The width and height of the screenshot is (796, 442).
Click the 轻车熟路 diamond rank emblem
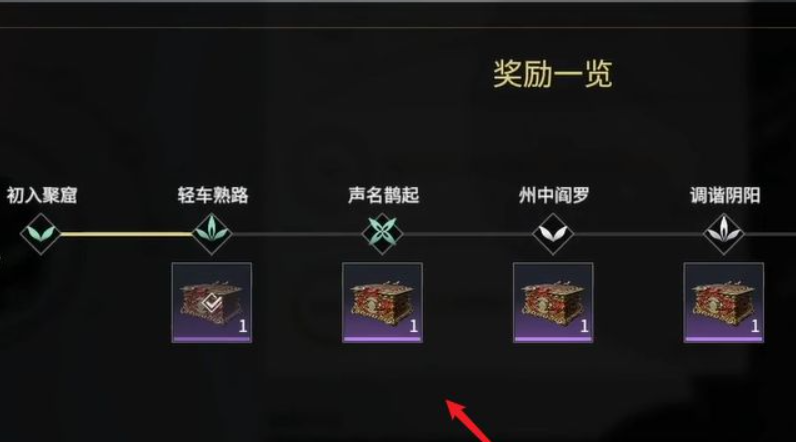pos(212,234)
